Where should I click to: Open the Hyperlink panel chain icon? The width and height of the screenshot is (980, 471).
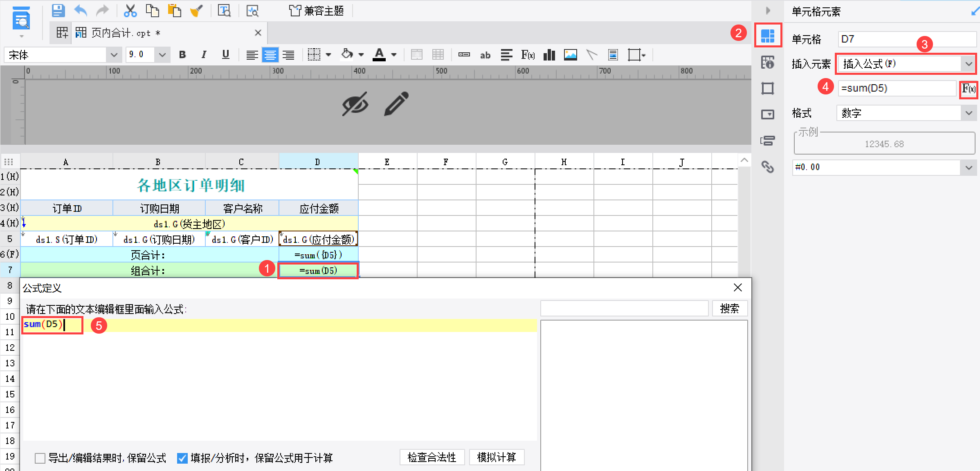[768, 167]
